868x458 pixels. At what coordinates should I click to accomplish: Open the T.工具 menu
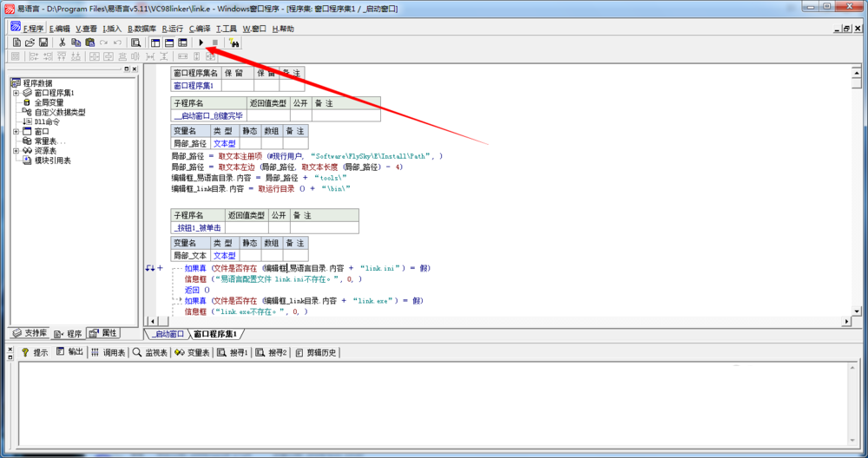tap(227, 29)
